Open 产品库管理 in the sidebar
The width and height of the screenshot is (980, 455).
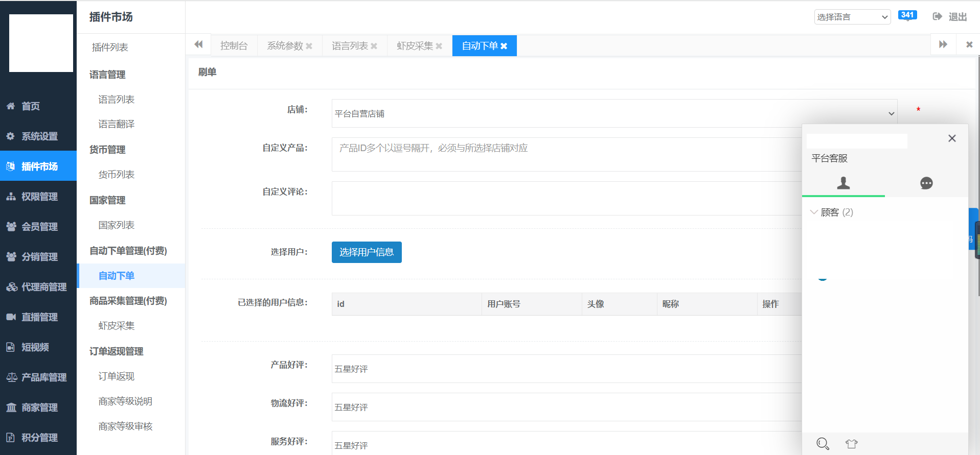pyautogui.click(x=38, y=377)
